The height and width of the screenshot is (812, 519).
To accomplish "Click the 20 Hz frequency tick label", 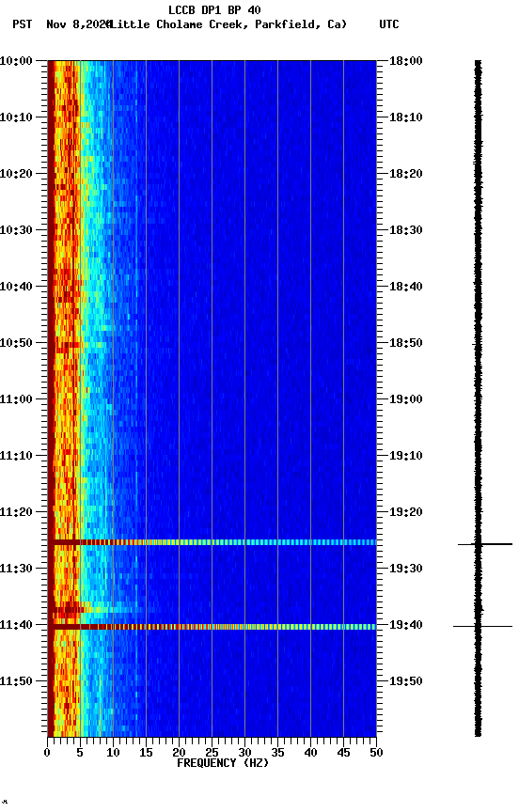I will (x=179, y=753).
